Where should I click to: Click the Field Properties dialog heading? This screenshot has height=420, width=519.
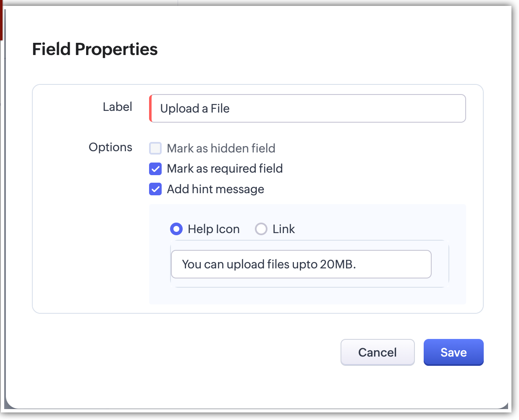click(95, 49)
